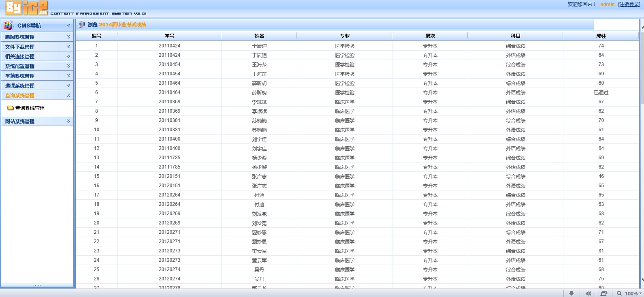
Task: Click student ID 20110400 in row 12
Action: 169,148
